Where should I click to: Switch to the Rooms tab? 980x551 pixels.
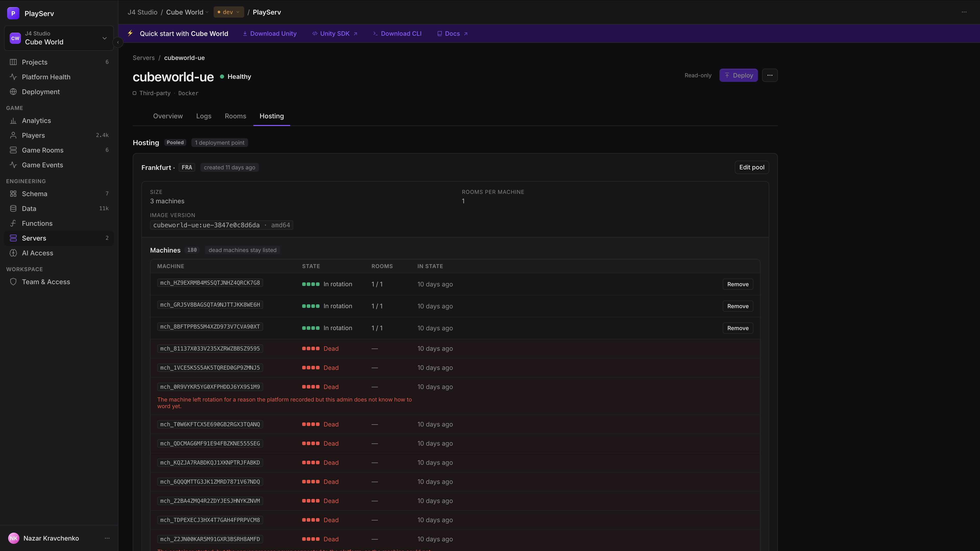point(235,116)
